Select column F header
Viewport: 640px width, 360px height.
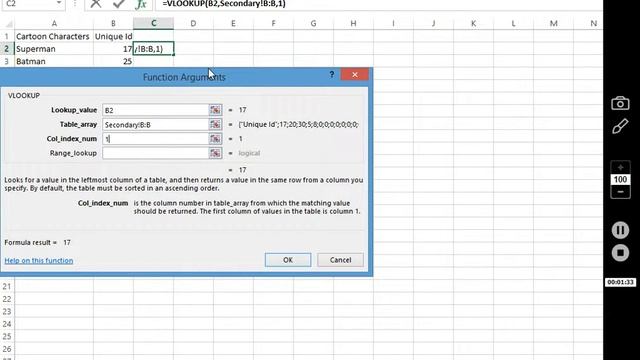coord(273,23)
